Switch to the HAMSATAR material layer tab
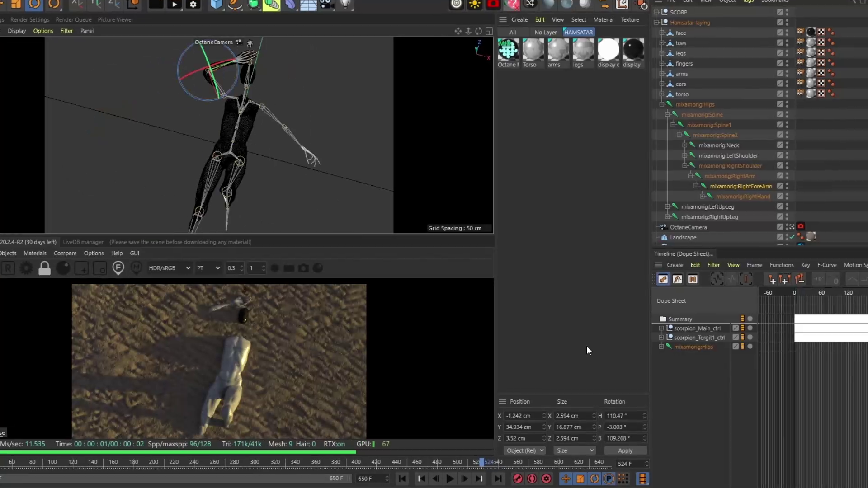The height and width of the screenshot is (488, 868). coord(578,32)
